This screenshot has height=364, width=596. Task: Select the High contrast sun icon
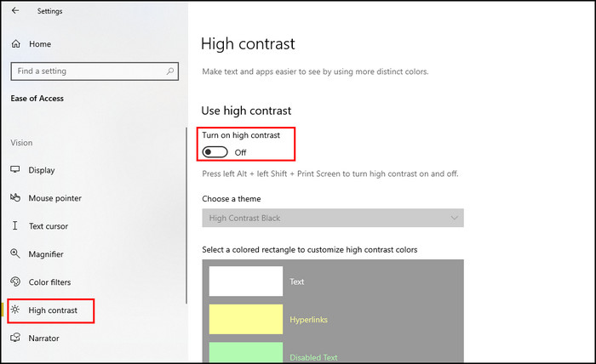pyautogui.click(x=15, y=310)
